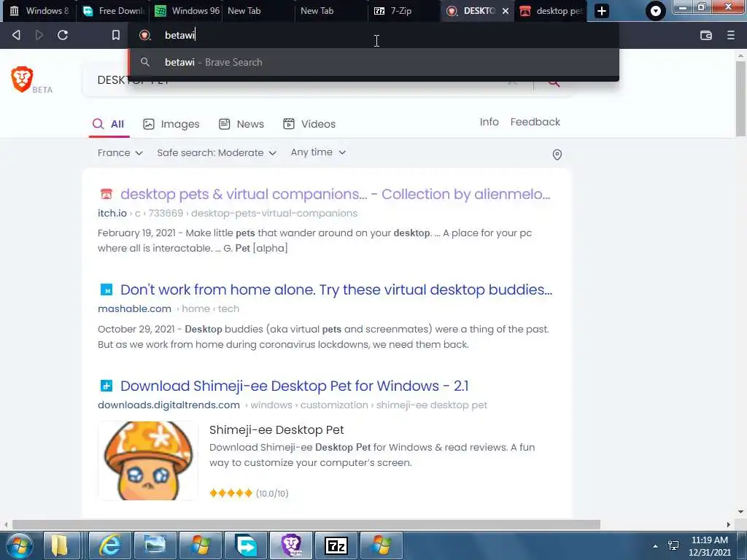Click Mashable favicon of second result
The width and height of the screenshot is (747, 560).
[107, 289]
